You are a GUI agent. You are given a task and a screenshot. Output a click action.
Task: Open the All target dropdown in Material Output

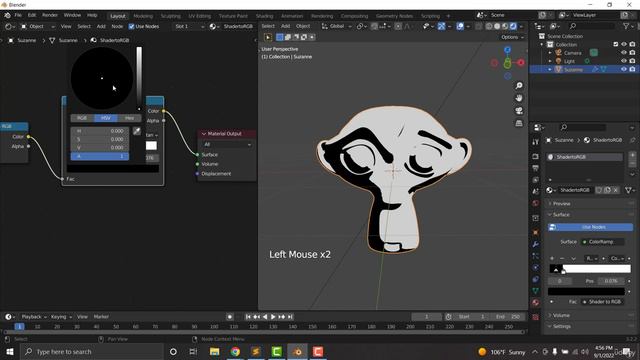pos(227,144)
